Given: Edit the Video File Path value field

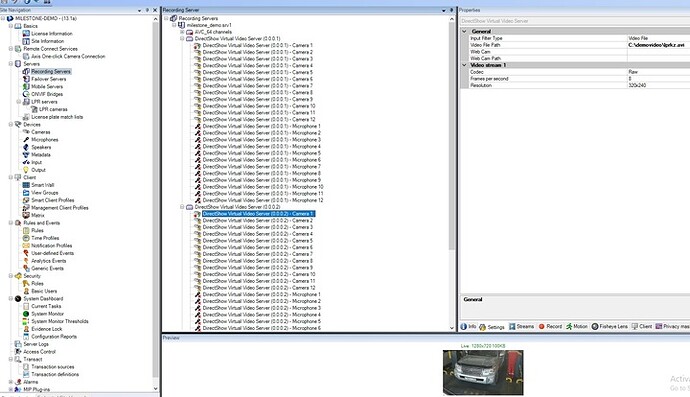Looking at the screenshot, I should [x=658, y=45].
